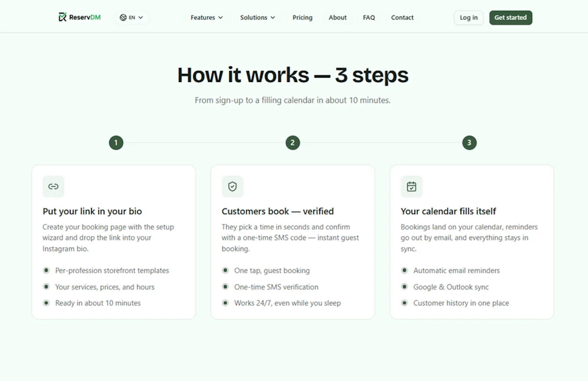Click "Customer history in one place" item
The image size is (588, 381).
click(x=461, y=303)
